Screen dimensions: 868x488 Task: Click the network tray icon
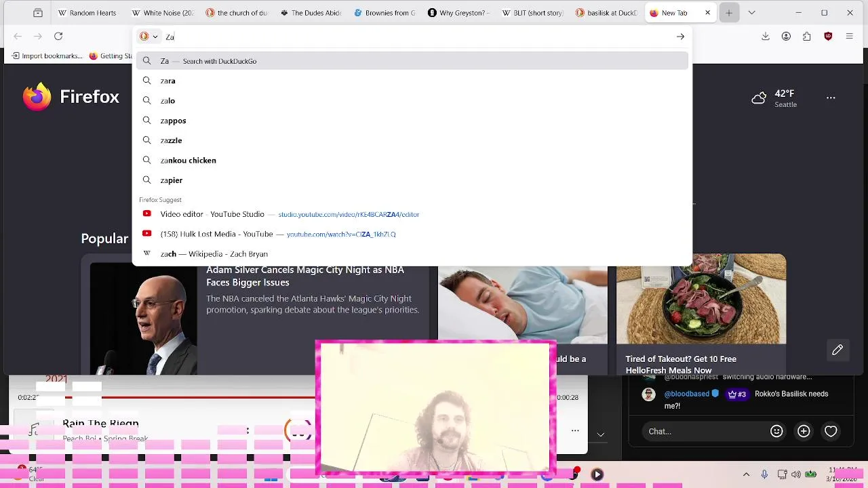pos(782,474)
